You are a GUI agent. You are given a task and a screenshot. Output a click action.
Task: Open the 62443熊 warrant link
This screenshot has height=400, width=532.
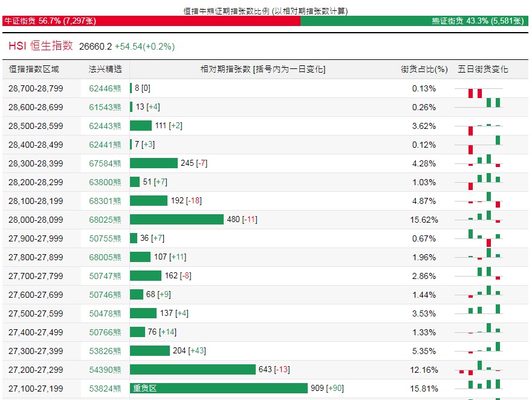(x=105, y=126)
